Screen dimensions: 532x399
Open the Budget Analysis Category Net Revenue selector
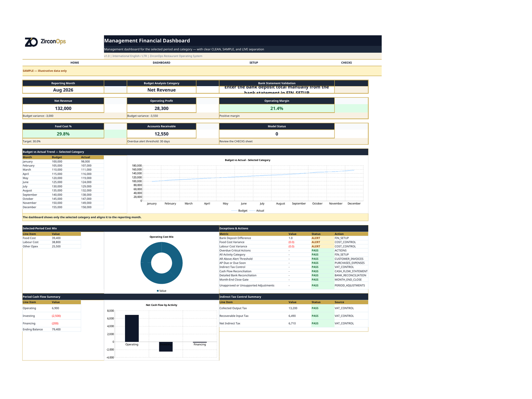(x=162, y=90)
